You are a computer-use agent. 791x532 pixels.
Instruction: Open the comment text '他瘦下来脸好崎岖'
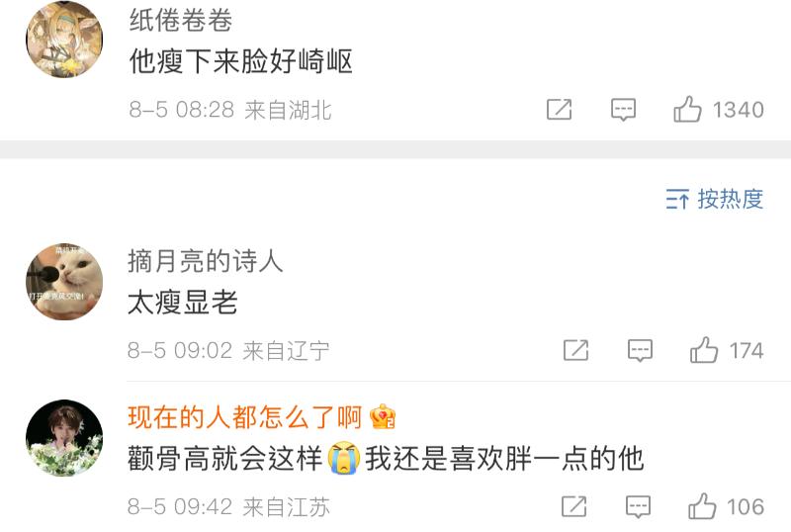point(240,61)
